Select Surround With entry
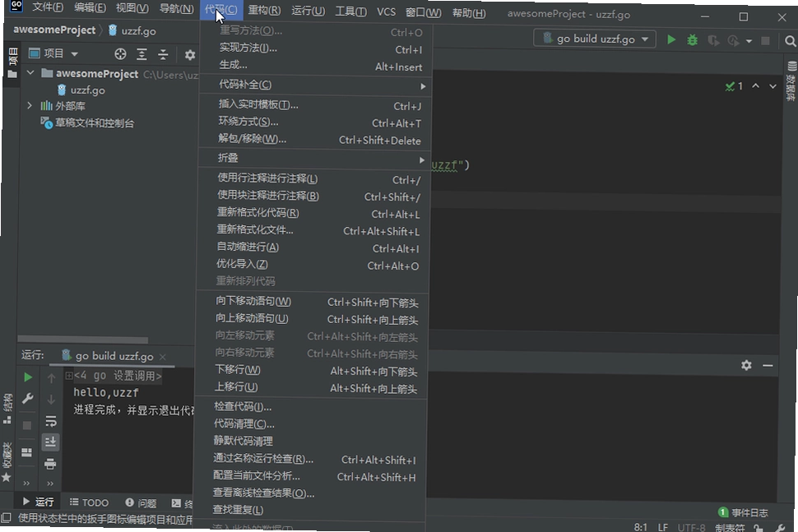The width and height of the screenshot is (798, 532). tap(313, 122)
